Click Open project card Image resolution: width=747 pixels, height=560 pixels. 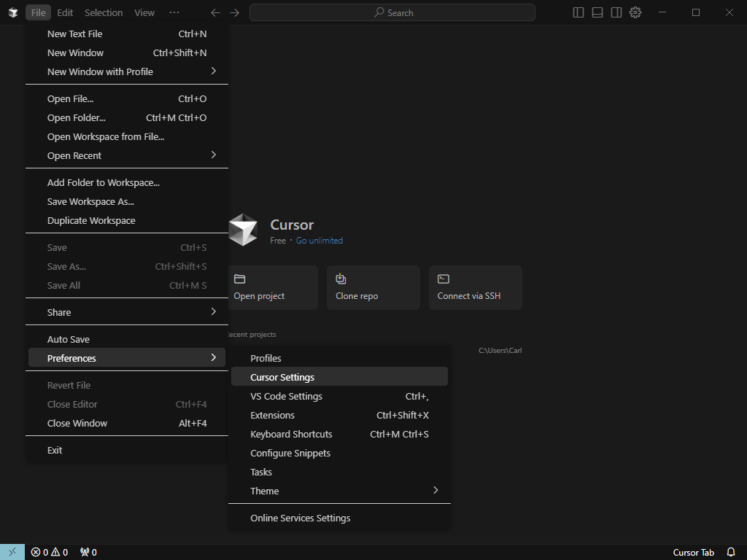(273, 287)
